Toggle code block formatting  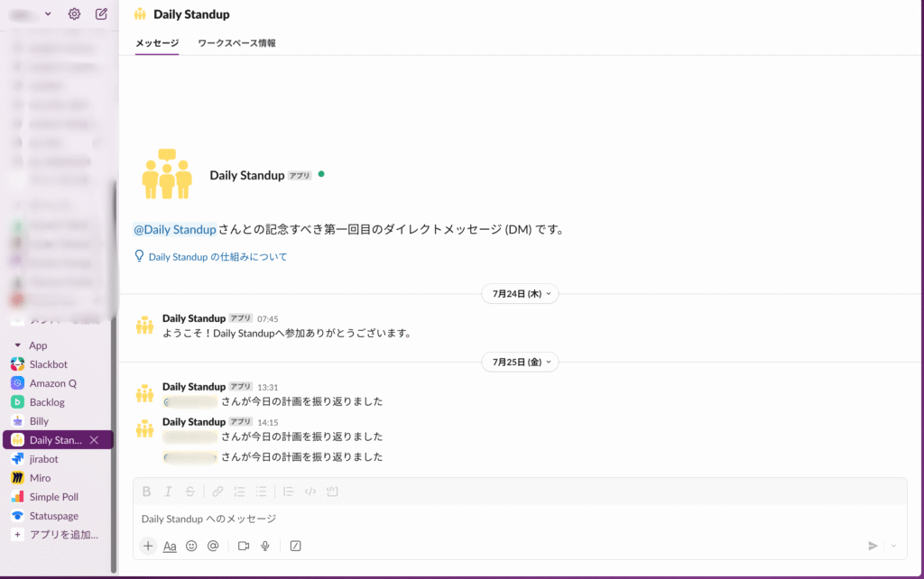[332, 492]
